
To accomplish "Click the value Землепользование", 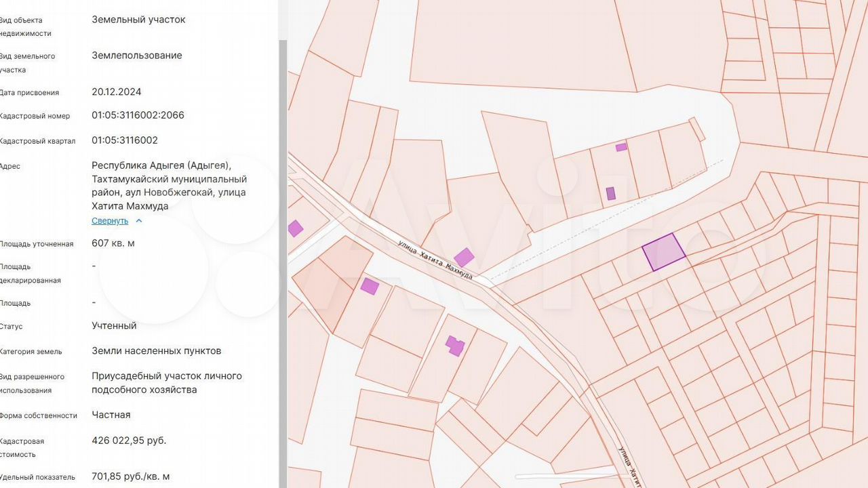I will tap(137, 56).
